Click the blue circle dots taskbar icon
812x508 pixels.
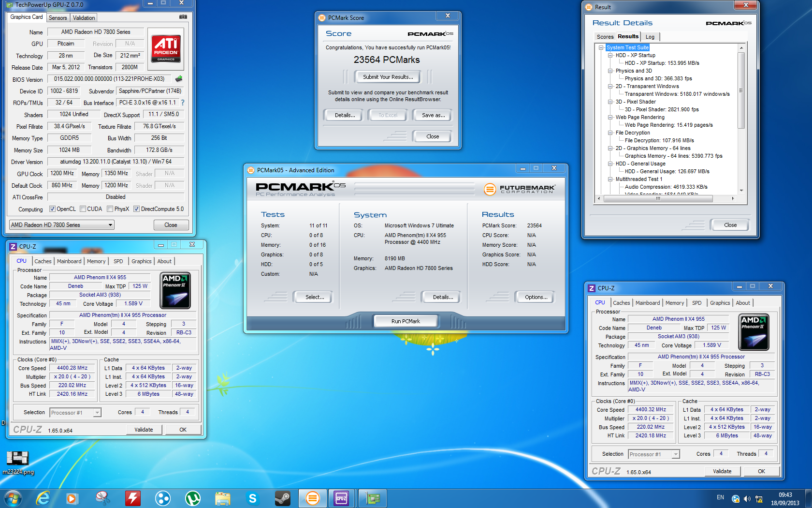click(163, 498)
